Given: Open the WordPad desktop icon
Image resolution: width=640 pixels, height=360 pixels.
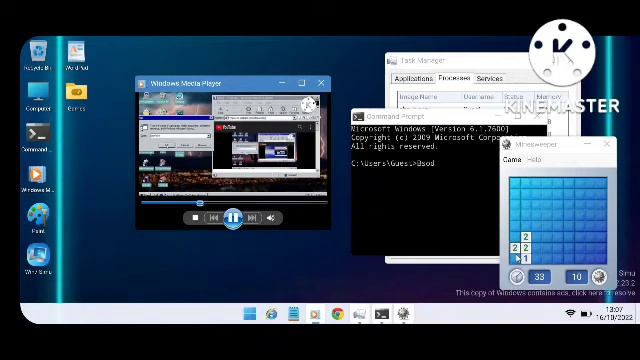Looking at the screenshot, I should point(76,56).
